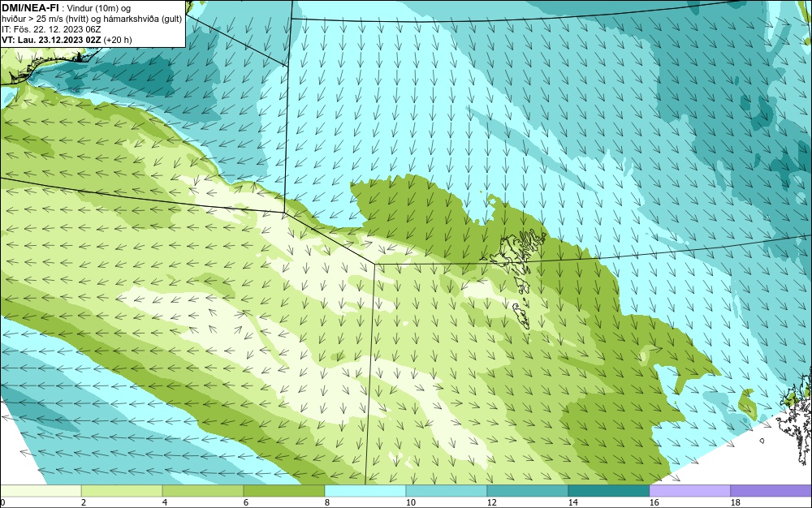Click the 4–6 m/s green legend swatch
Viewport: 812px width, 508px height.
(x=203, y=491)
